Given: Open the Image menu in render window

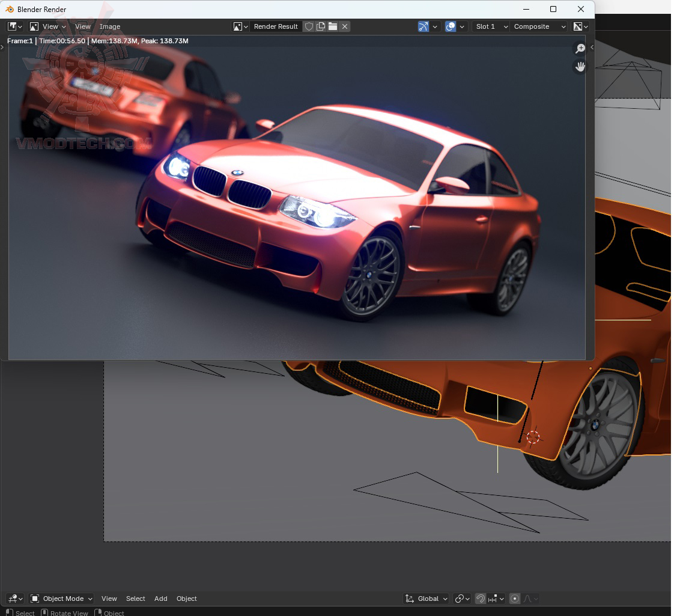Looking at the screenshot, I should point(110,26).
